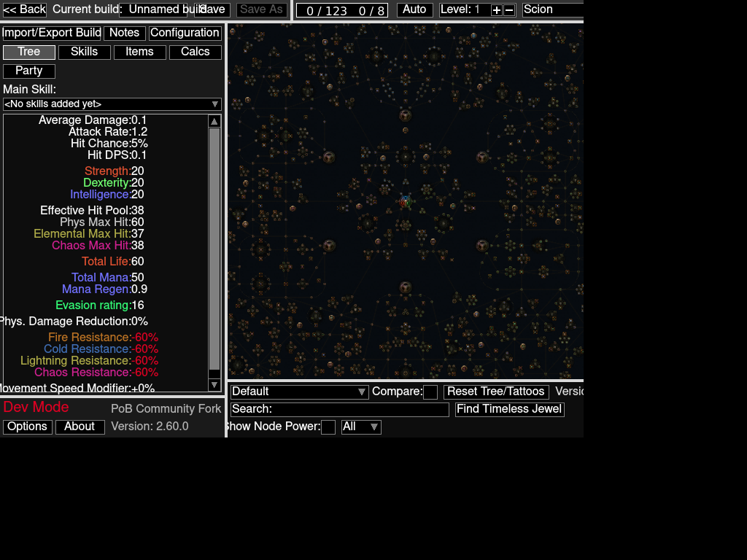Image resolution: width=747 pixels, height=560 pixels.
Task: Open the Main Skill dropdown
Action: point(112,104)
